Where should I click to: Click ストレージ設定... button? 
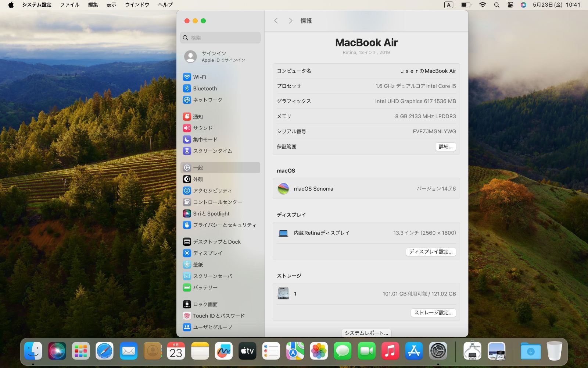tap(433, 312)
